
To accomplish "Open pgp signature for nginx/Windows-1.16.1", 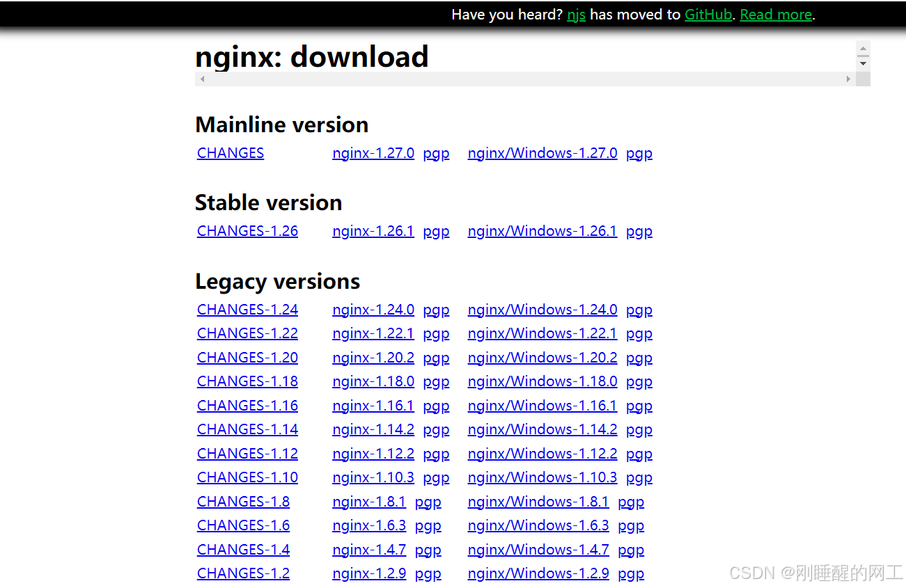I will [639, 406].
